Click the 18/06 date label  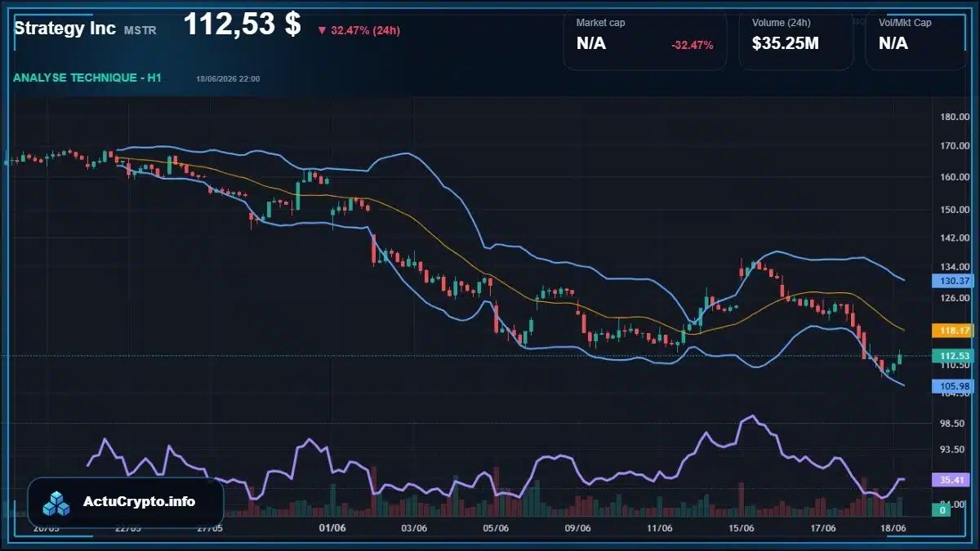(894, 529)
